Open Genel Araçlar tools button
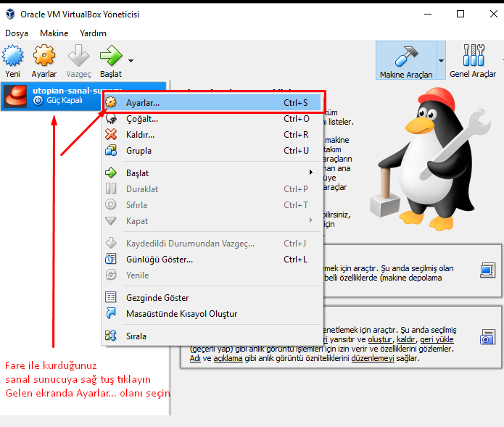 pyautogui.click(x=473, y=60)
